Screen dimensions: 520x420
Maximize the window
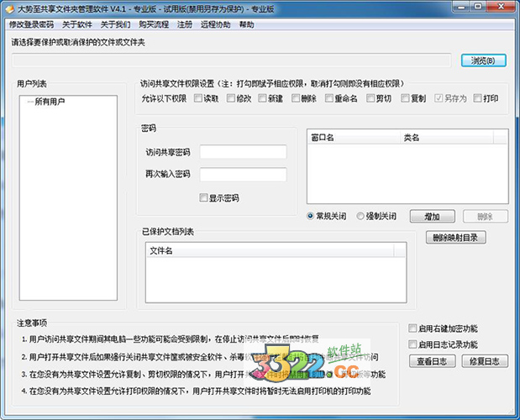tap(478, 7)
